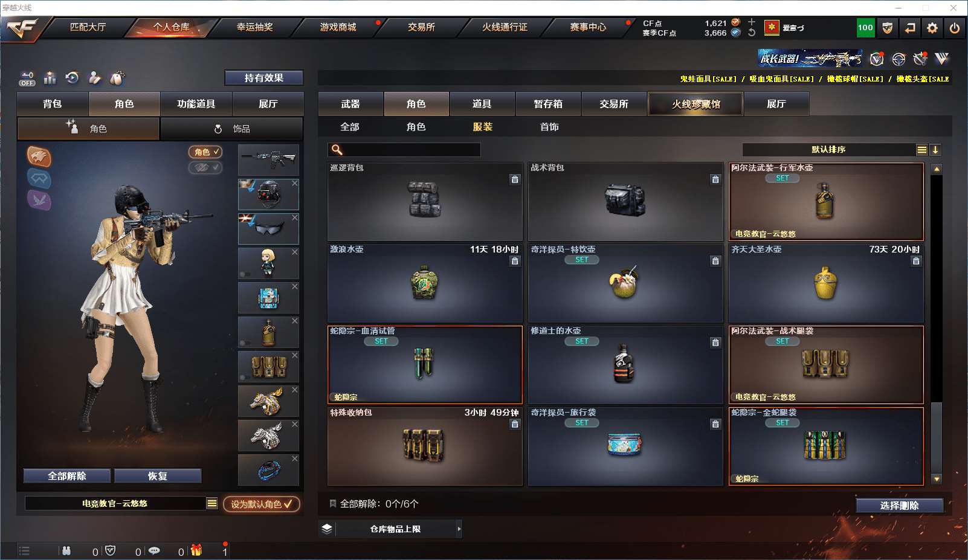The image size is (968, 560).
Task: Click the power exit icon
Action: 955,28
